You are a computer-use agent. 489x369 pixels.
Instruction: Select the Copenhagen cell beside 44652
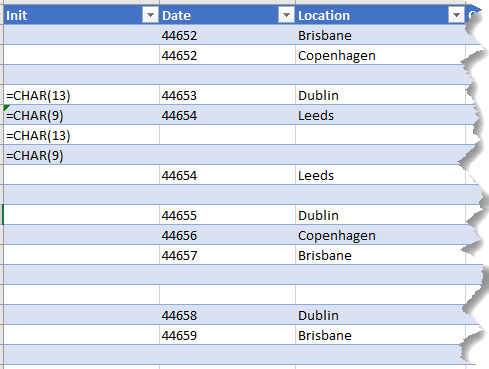click(x=380, y=55)
